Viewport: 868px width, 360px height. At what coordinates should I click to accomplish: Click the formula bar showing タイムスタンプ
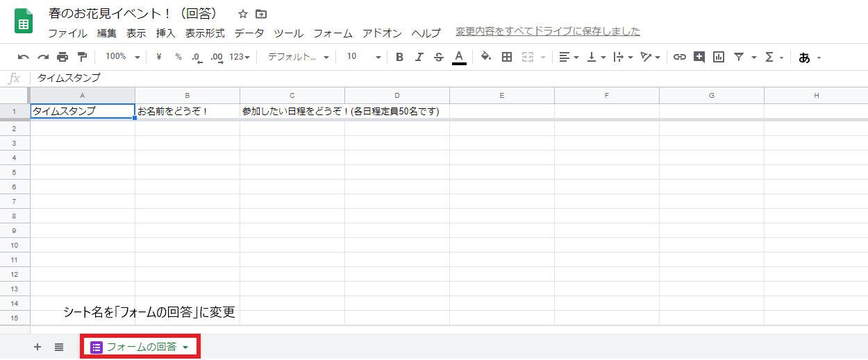448,78
